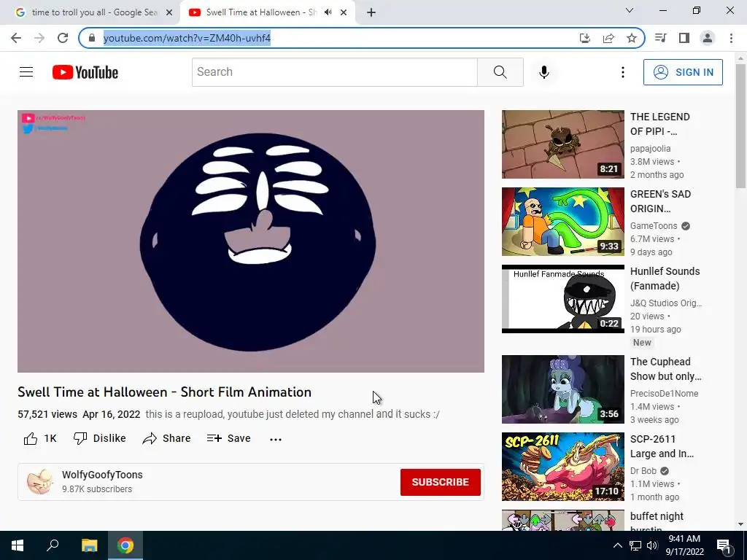The image size is (747, 560).
Task: Go to the YouTube home logo
Action: (x=85, y=72)
